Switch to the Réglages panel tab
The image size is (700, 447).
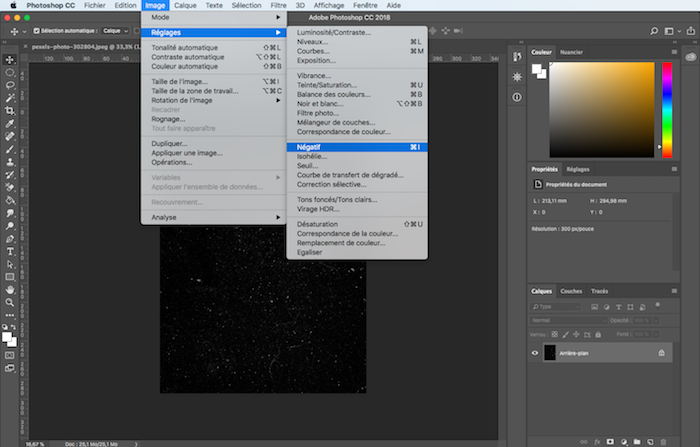click(578, 169)
